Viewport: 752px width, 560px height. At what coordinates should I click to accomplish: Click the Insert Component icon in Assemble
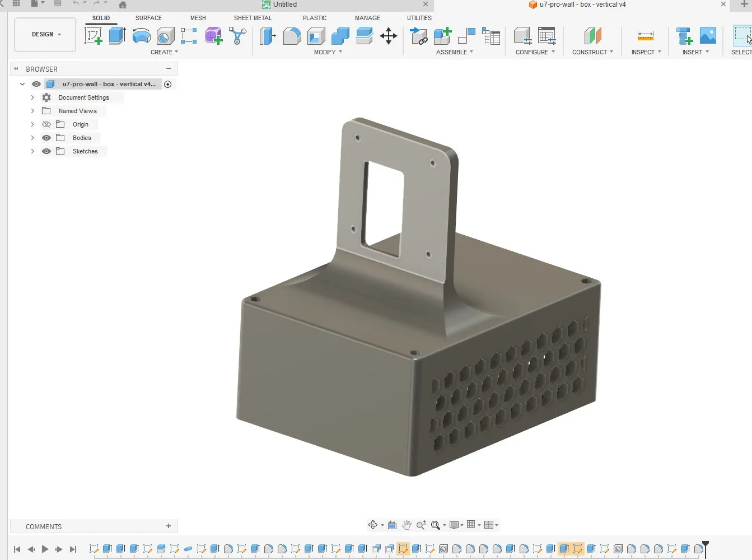tap(418, 36)
